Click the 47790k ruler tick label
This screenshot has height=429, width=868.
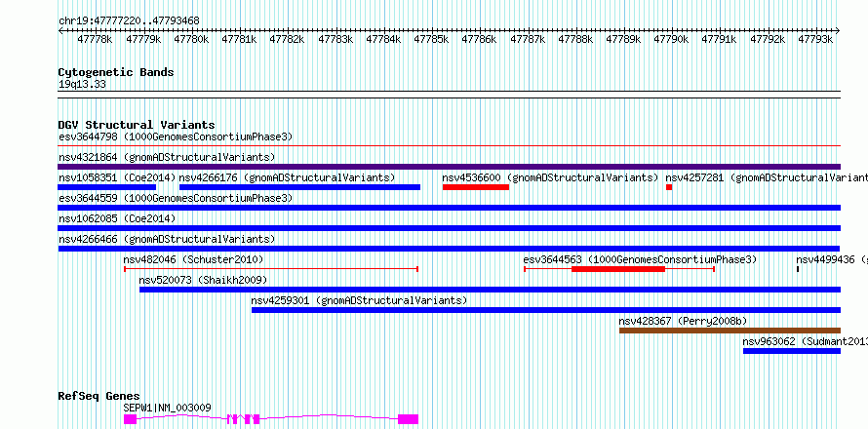[x=672, y=39]
